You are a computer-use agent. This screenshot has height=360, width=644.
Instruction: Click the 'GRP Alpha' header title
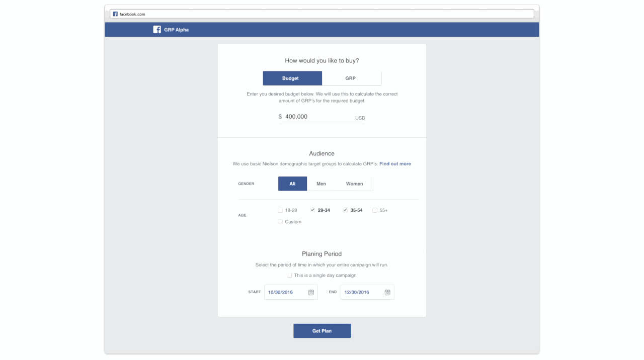[176, 30]
